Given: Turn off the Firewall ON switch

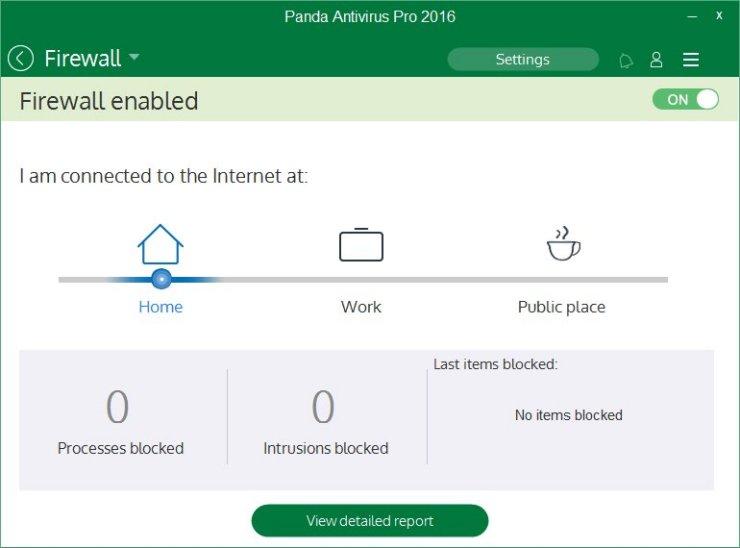Looking at the screenshot, I should [685, 100].
